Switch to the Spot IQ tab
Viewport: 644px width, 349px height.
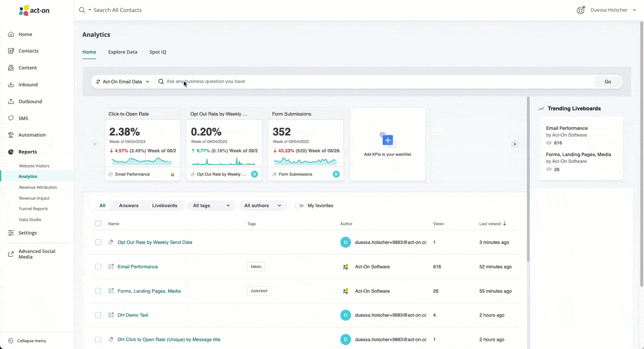coord(158,52)
